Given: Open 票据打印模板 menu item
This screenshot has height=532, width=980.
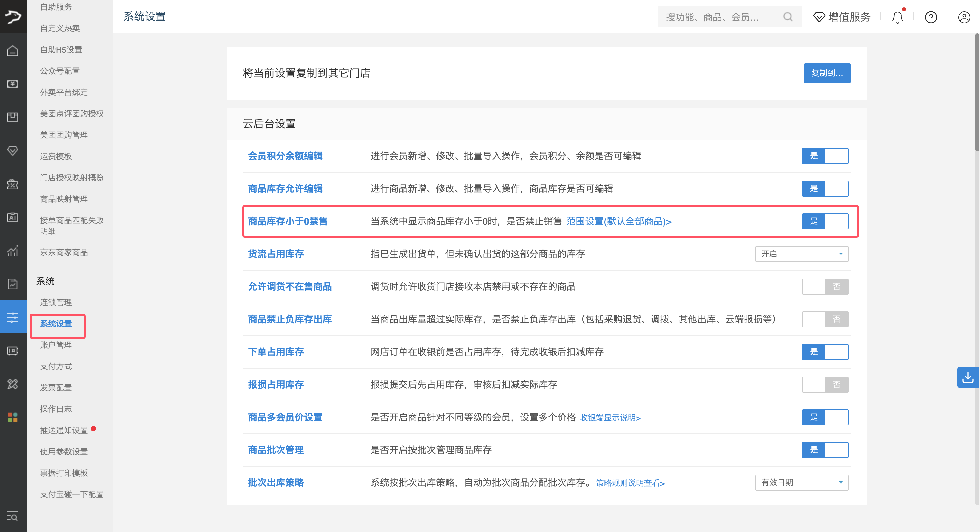Looking at the screenshot, I should (x=64, y=473).
